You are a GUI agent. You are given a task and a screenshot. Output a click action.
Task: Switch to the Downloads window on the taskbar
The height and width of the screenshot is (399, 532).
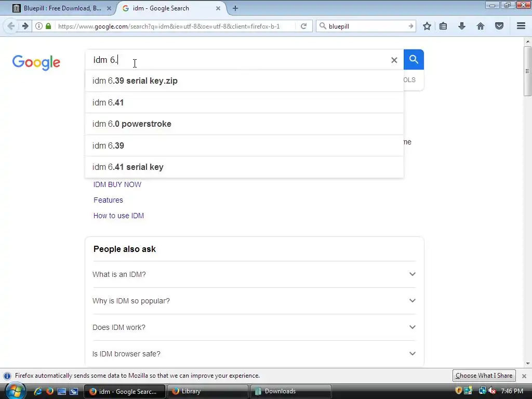coord(290,391)
